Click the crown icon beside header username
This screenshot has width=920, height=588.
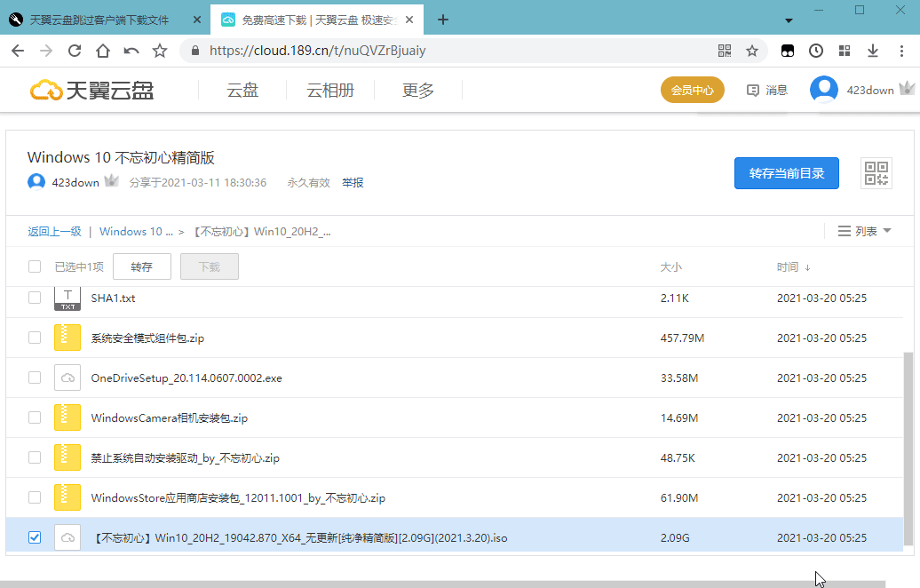(x=907, y=89)
